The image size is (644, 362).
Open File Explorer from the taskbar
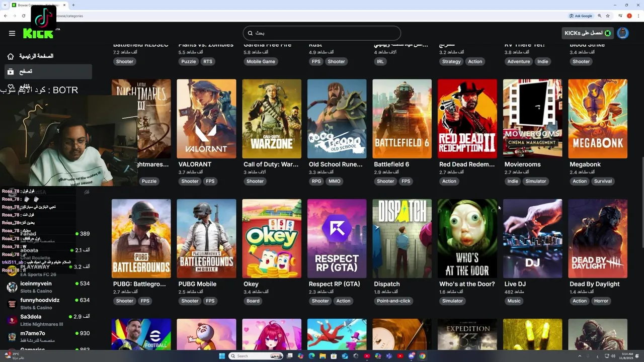[x=323, y=356]
